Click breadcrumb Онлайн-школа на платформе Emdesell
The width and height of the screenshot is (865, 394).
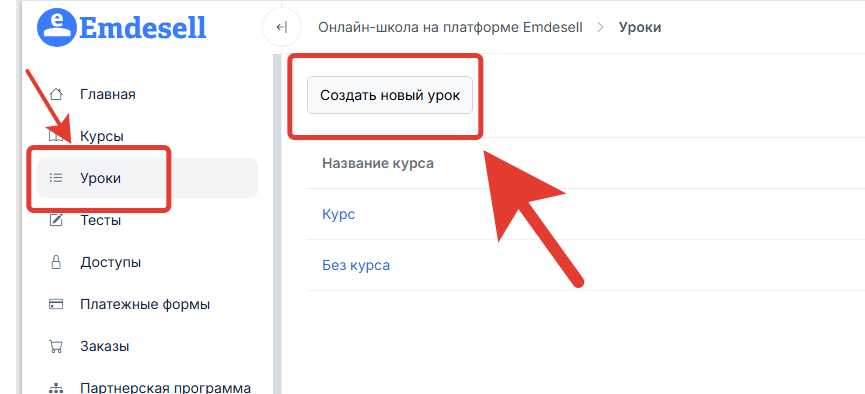[450, 27]
